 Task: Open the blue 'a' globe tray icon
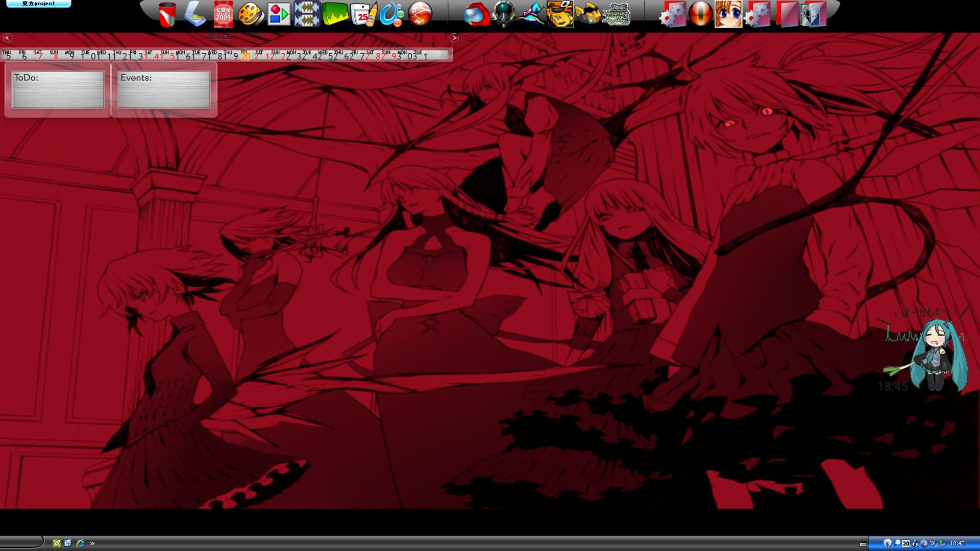pos(924,543)
